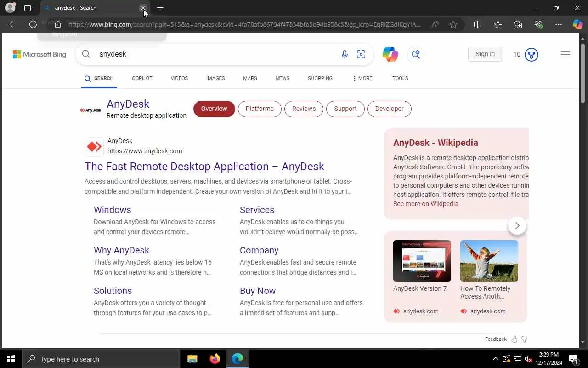Launch Firefox from taskbar

[215, 359]
